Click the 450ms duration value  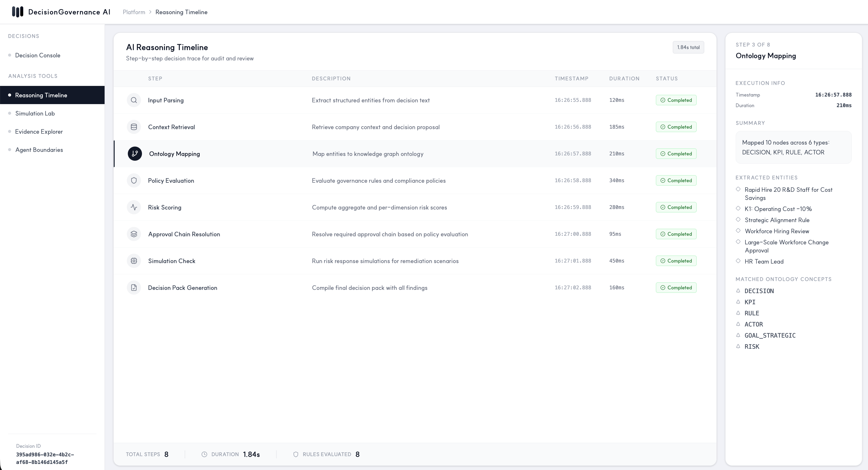point(617,261)
